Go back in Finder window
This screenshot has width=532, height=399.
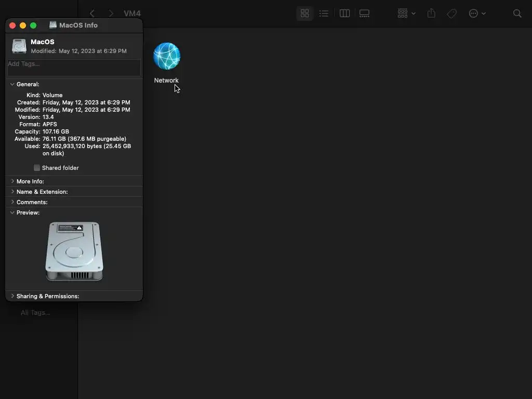click(x=92, y=14)
